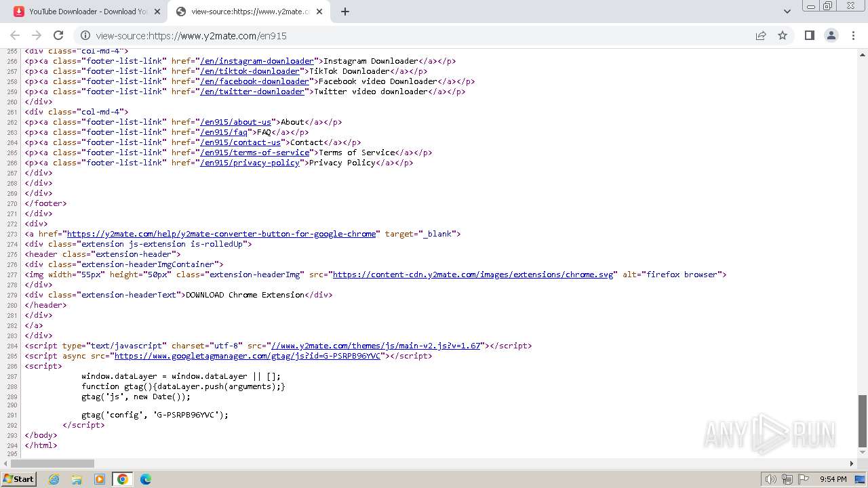Screen dimensions: 868x488
Task: Open the /en915/terms-of-service link
Action: point(254,152)
